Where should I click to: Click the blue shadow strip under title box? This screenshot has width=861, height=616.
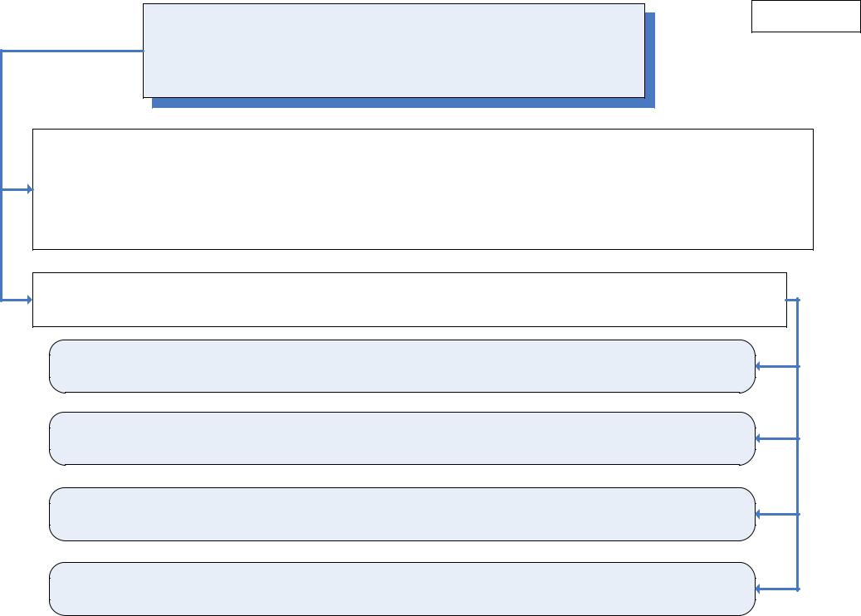403,103
